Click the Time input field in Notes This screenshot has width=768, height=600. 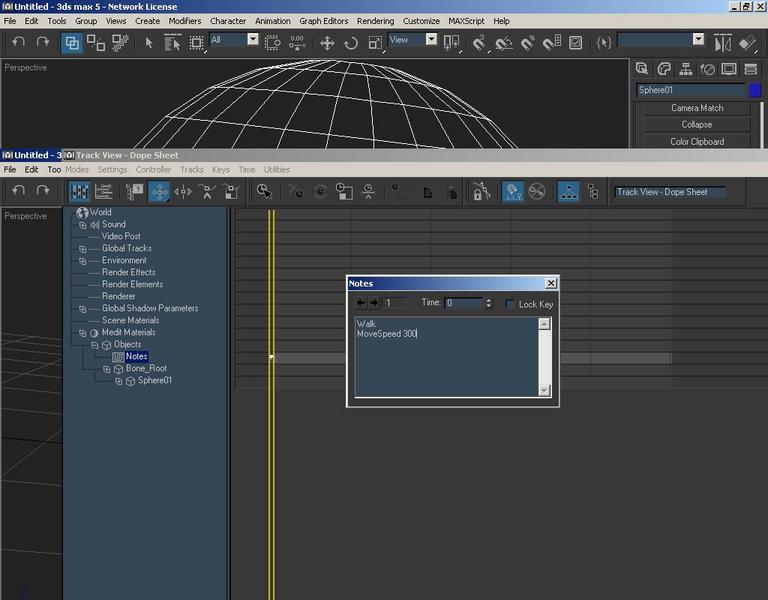point(464,303)
